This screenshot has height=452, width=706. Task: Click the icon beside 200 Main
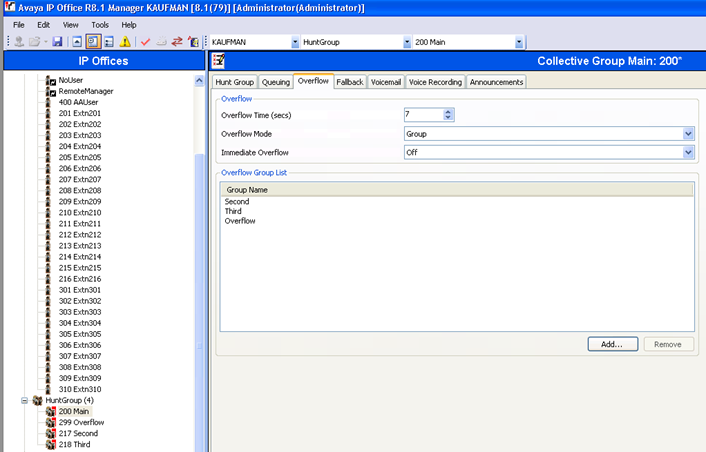(x=50, y=411)
